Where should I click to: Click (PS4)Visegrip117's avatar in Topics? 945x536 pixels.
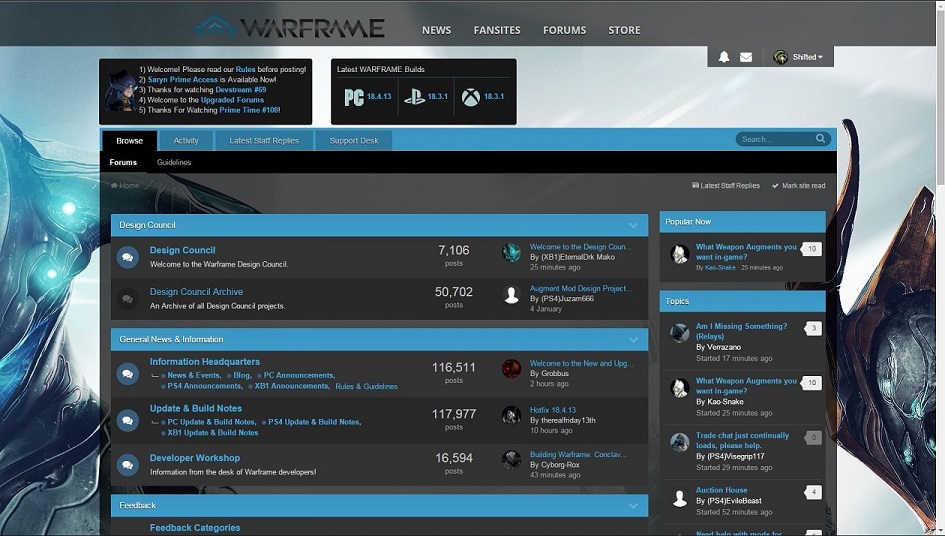680,442
